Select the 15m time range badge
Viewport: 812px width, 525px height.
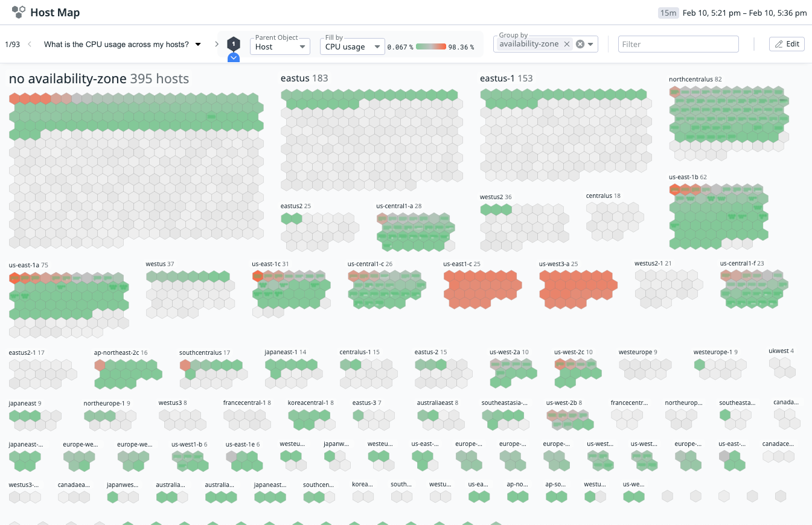668,13
